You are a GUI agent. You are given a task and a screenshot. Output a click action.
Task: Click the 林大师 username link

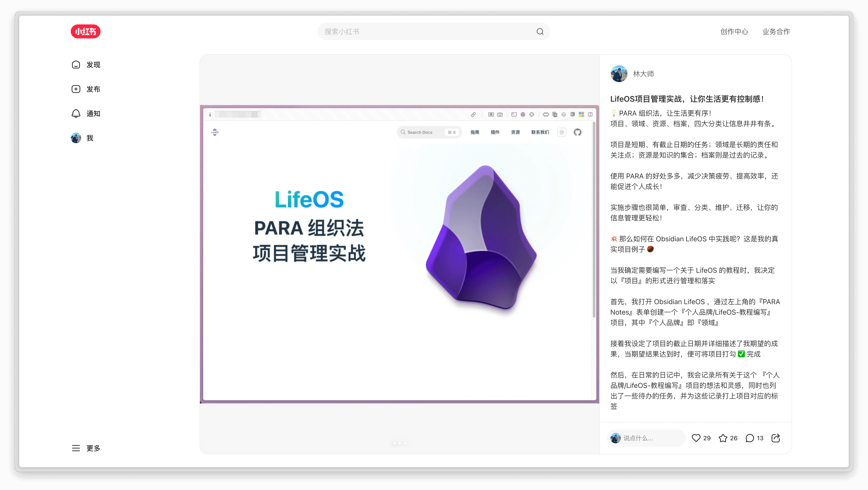[644, 74]
